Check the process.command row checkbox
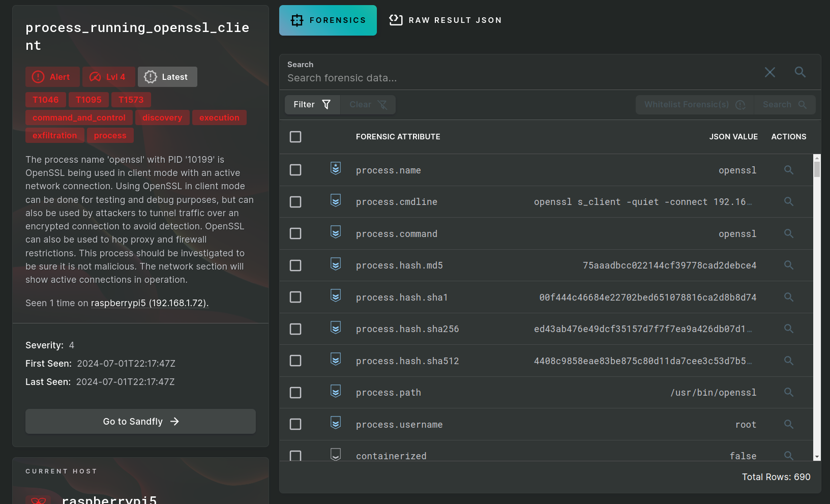This screenshot has height=504, width=830. [295, 233]
